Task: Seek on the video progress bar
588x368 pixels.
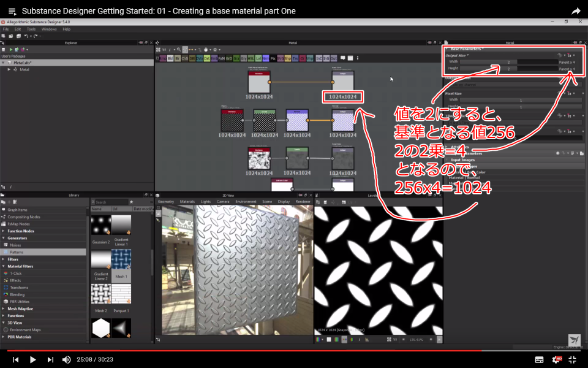Action: (294, 350)
